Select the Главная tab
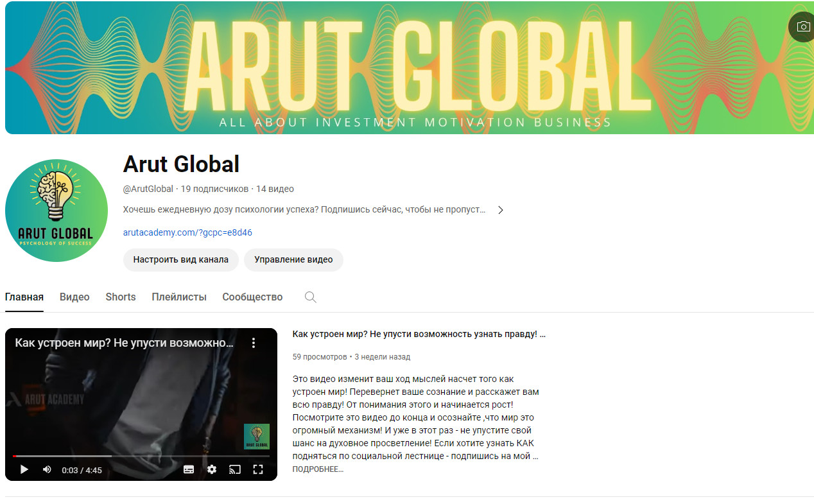This screenshot has height=504, width=814. [x=24, y=297]
